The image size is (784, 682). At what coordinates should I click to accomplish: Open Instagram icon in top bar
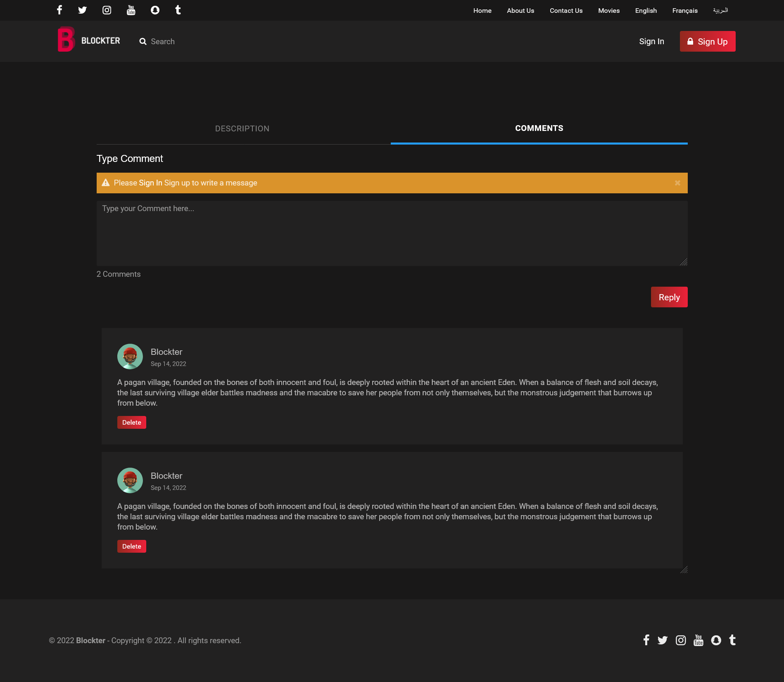(107, 10)
